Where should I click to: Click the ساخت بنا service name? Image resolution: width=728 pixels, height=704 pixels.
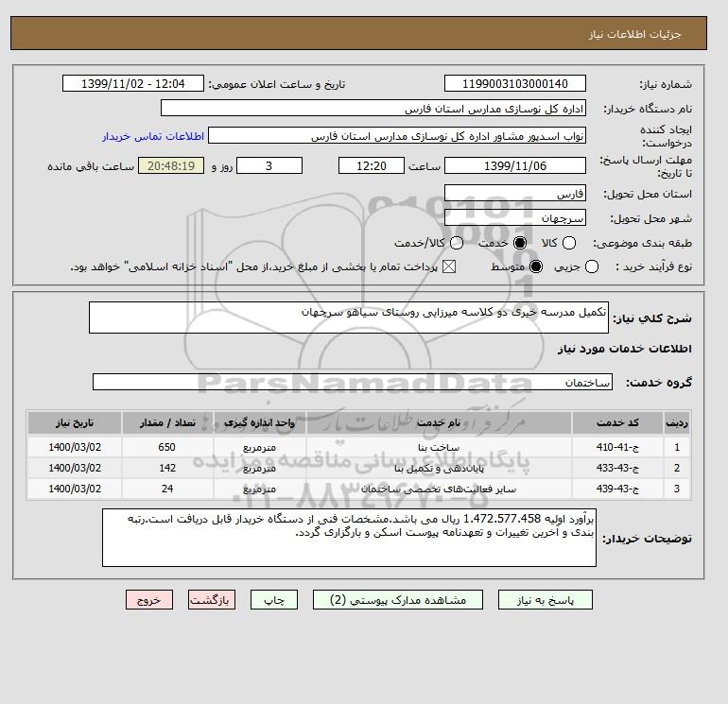(439, 447)
